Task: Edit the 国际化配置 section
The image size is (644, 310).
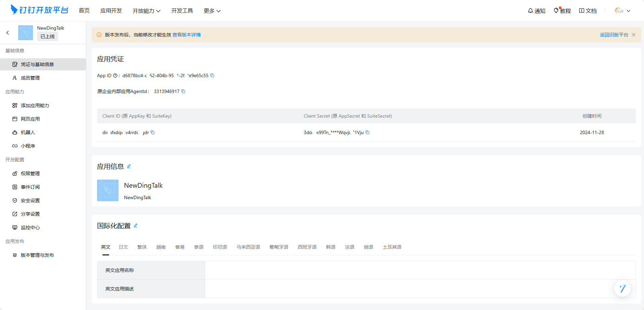Action: tap(136, 225)
